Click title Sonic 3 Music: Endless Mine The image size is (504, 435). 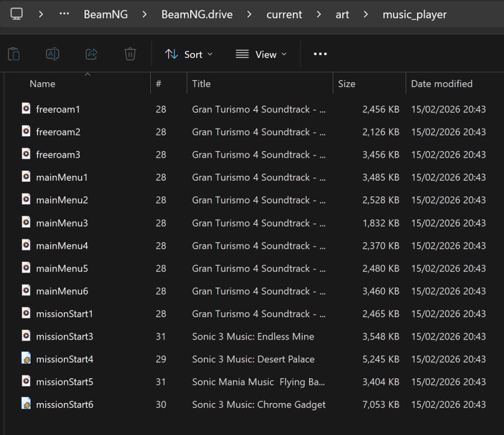pos(253,337)
